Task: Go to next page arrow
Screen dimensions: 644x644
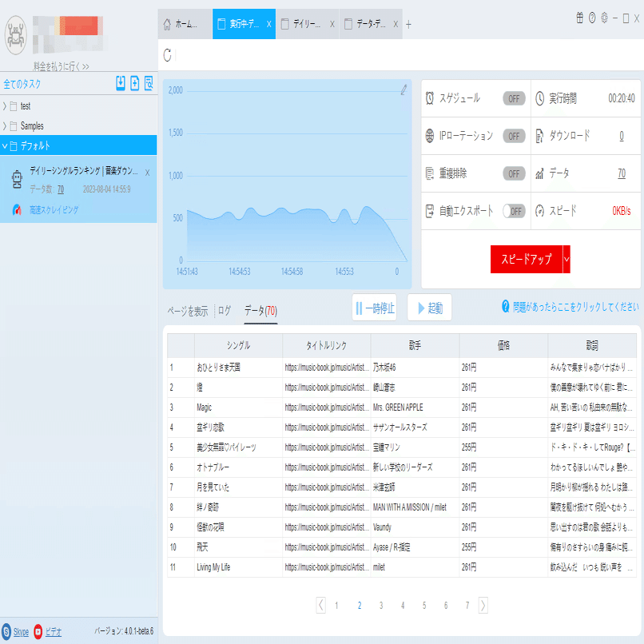Action: click(x=483, y=605)
